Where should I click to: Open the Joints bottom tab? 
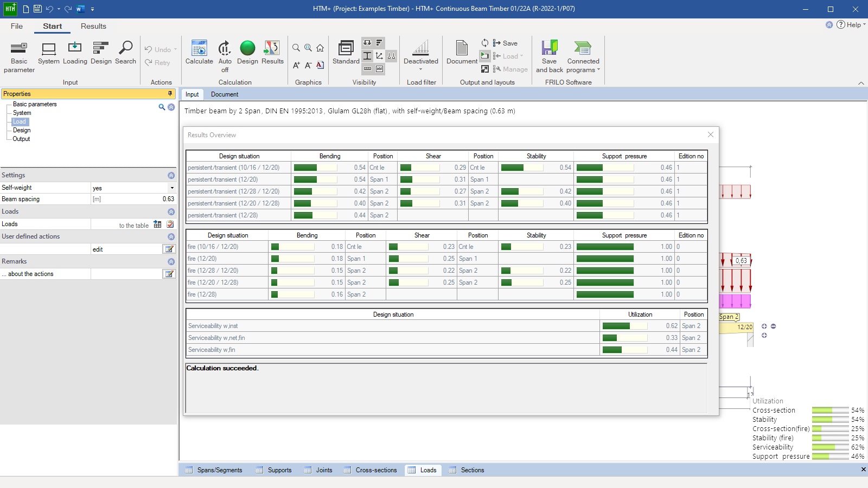click(318, 470)
